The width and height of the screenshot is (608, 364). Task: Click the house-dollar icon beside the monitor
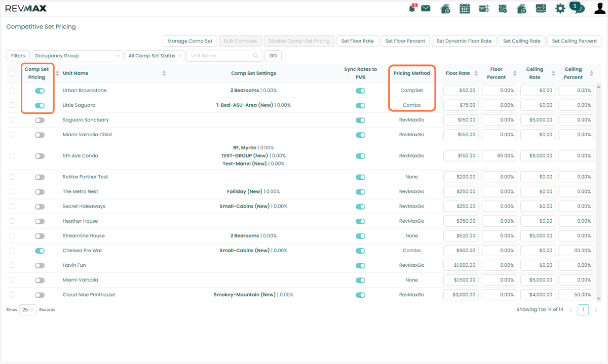click(521, 9)
